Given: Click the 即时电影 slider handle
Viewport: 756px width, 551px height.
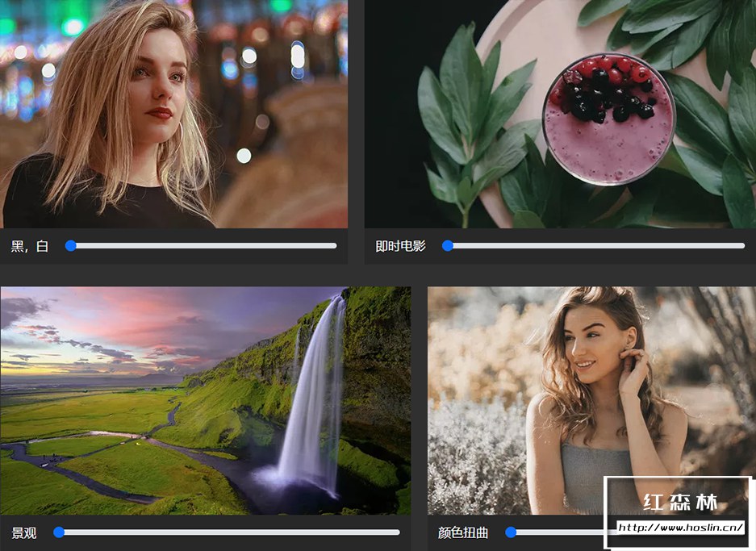Looking at the screenshot, I should pyautogui.click(x=448, y=246).
